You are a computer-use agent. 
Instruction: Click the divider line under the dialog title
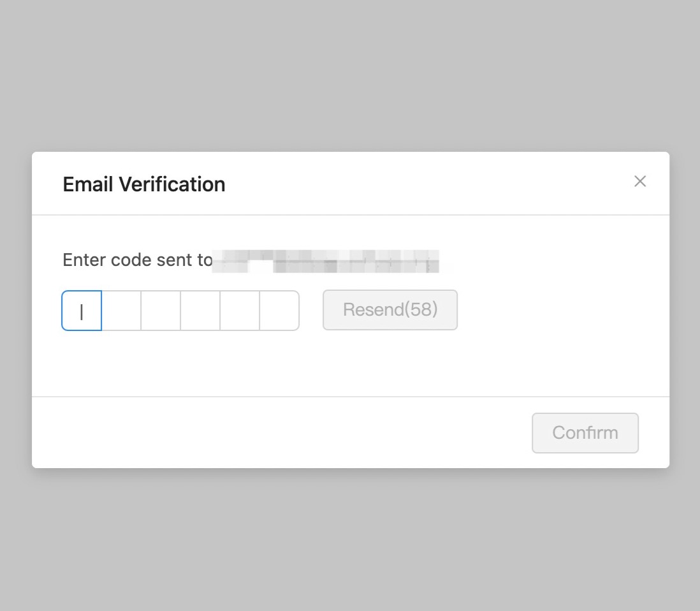click(x=350, y=215)
